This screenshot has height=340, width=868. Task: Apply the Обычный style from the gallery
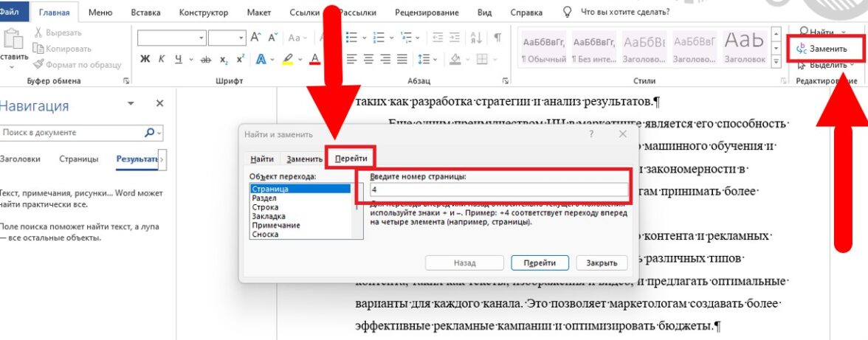tap(545, 47)
